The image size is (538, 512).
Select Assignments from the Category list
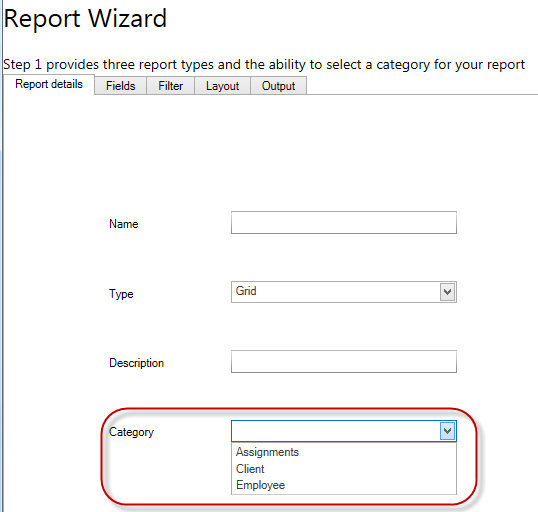[344, 452]
